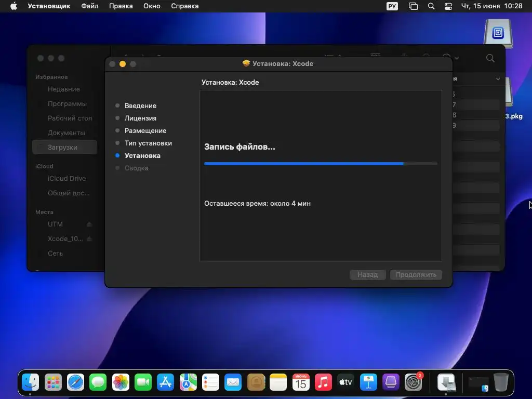532x399 pixels.
Task: Open Finder from the Dock
Action: [x=31, y=382]
